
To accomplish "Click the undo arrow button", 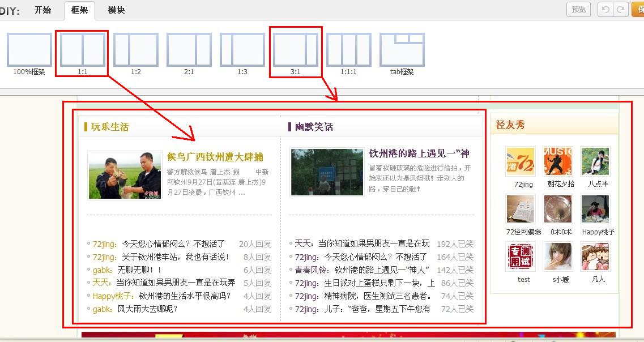I will pyautogui.click(x=605, y=9).
